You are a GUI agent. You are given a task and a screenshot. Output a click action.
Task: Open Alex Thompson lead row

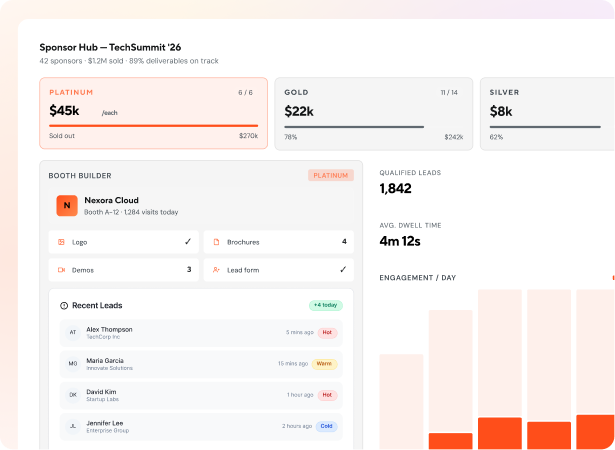(x=201, y=333)
